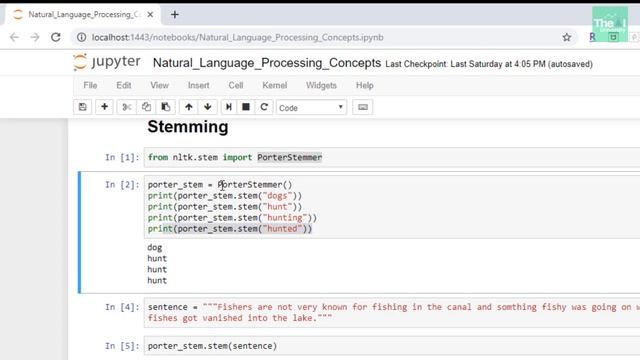This screenshot has height=360, width=640.
Task: Restart the kernel icon
Action: tap(264, 107)
